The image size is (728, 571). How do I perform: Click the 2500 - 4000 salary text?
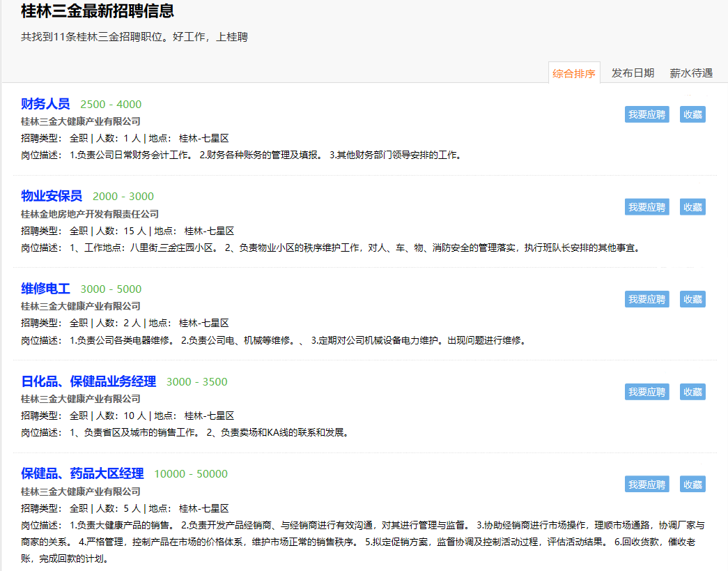click(111, 104)
